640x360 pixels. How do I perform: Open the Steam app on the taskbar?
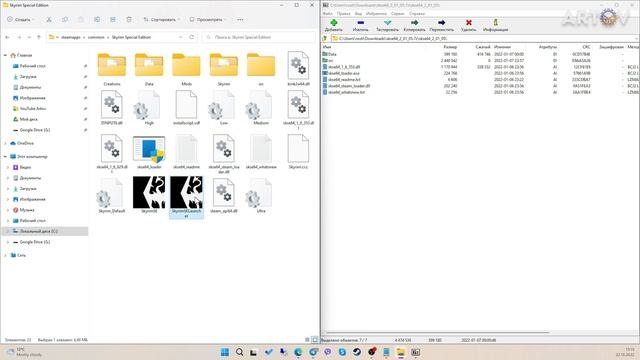[x=357, y=352]
